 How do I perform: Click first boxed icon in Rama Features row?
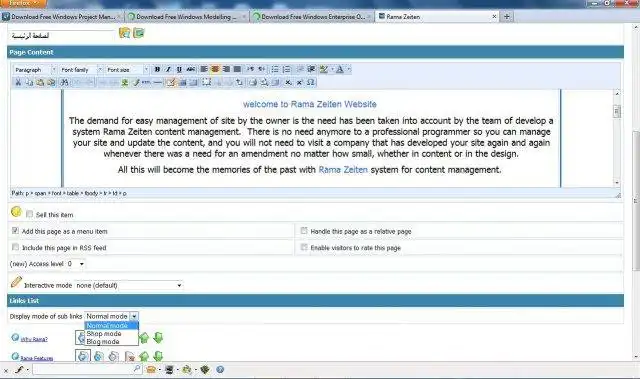[83, 356]
